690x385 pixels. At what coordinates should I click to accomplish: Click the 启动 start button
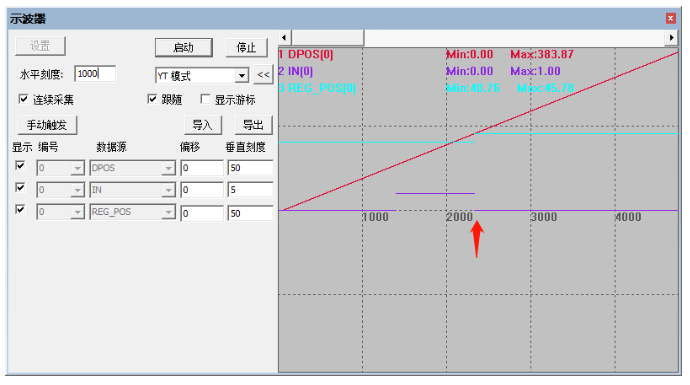click(x=184, y=48)
